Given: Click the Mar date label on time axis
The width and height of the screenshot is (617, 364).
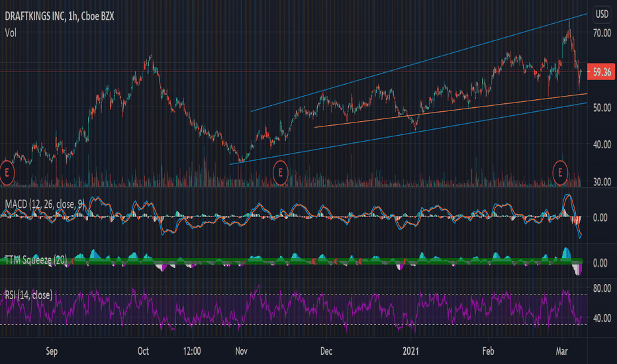Looking at the screenshot, I should pyautogui.click(x=561, y=351).
